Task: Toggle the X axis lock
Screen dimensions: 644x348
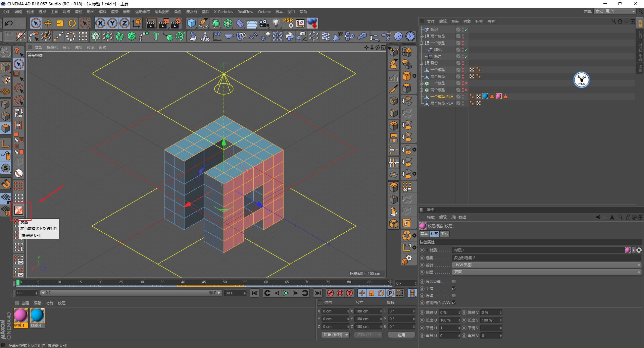Action: coord(100,23)
